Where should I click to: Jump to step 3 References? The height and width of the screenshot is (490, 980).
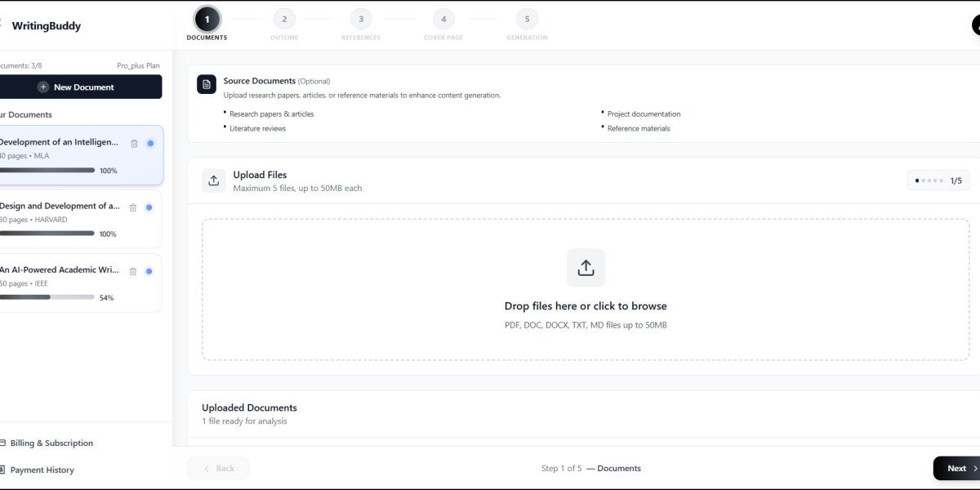tap(360, 19)
